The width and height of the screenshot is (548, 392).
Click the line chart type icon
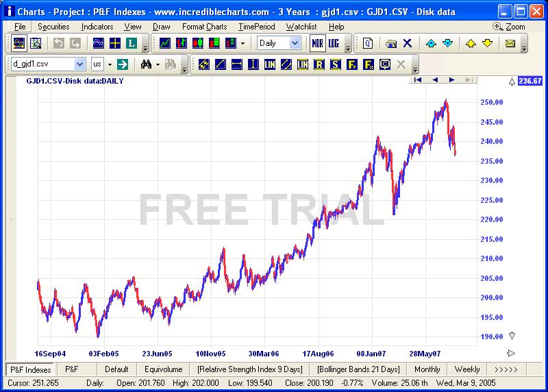[164, 43]
